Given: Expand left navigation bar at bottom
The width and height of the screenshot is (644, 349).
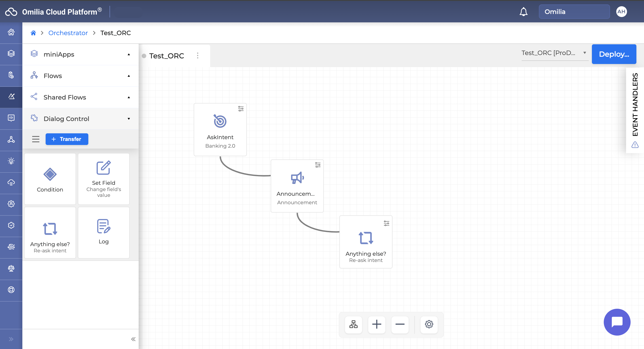Looking at the screenshot, I should 11,339.
